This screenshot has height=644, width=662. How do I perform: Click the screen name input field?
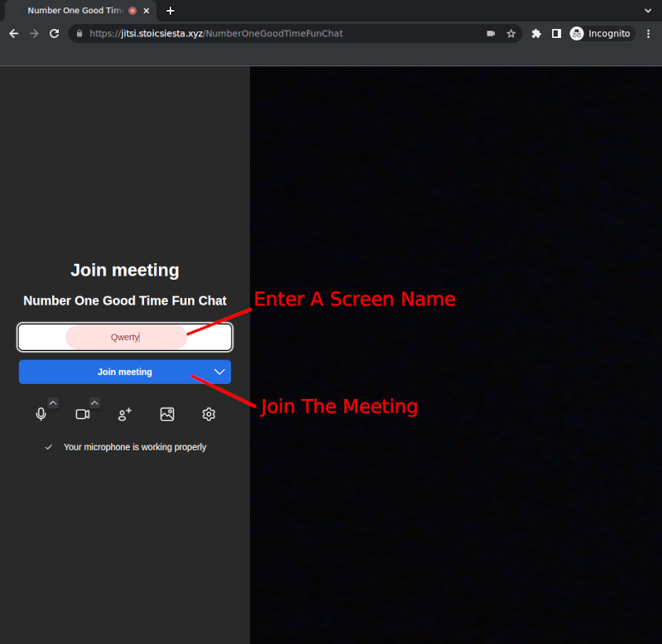click(125, 337)
